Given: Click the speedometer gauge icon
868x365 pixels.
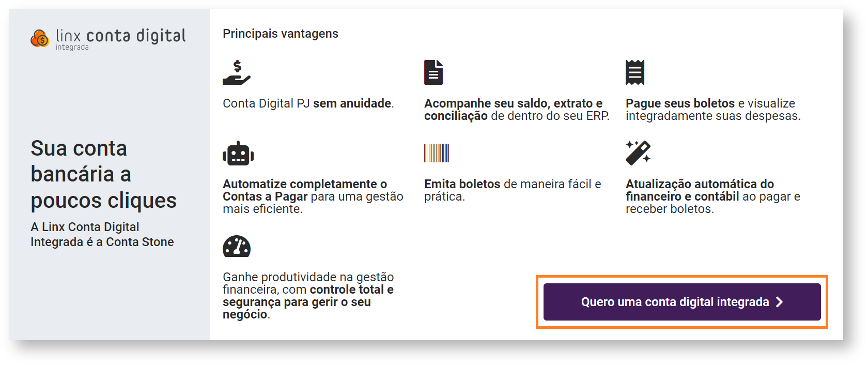Looking at the screenshot, I should 237,247.
